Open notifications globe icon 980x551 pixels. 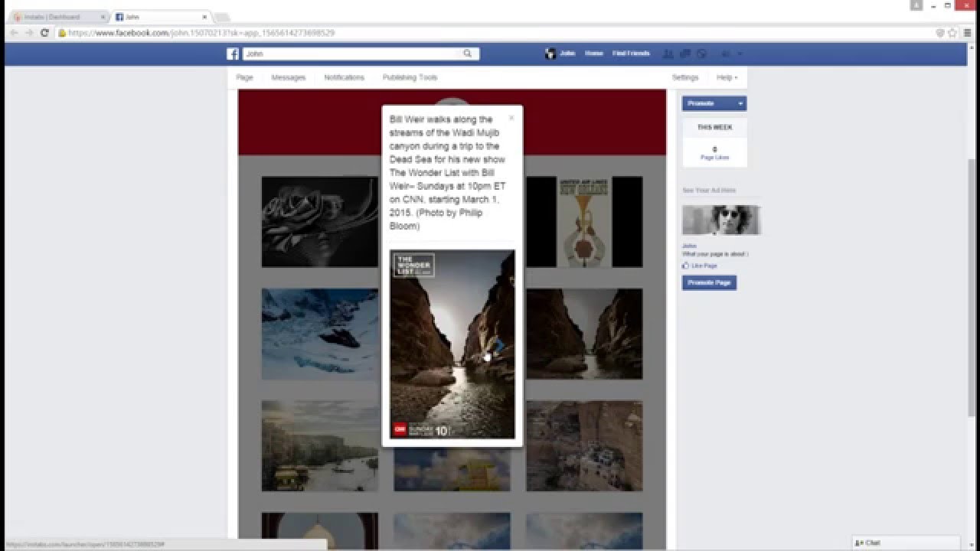[701, 54]
